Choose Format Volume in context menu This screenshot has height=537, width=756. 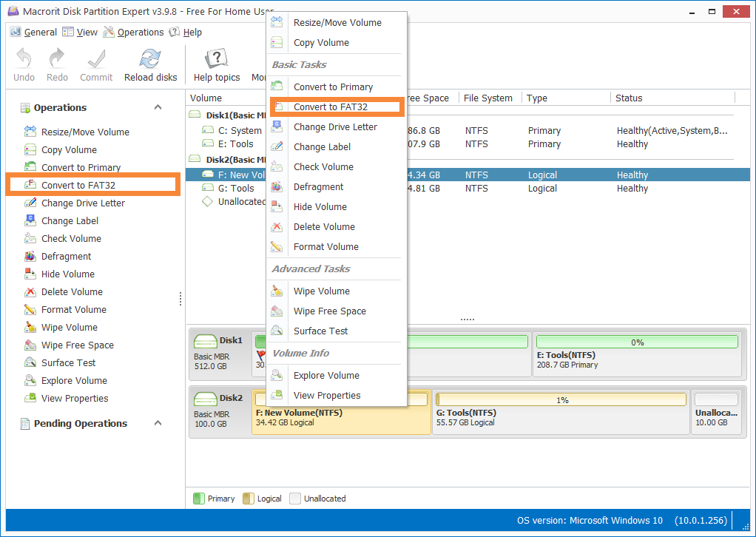click(x=337, y=247)
